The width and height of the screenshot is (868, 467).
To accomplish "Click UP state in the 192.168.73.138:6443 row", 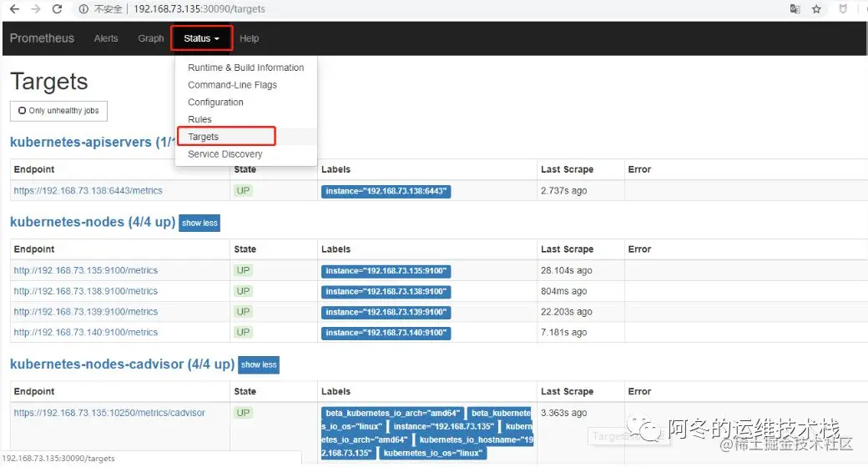I will pos(243,191).
